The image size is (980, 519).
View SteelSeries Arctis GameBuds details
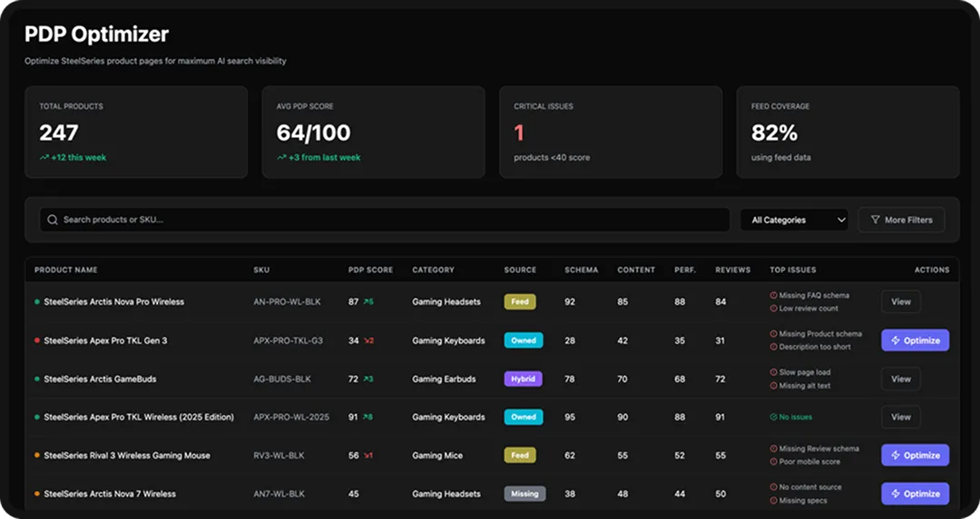(x=901, y=379)
